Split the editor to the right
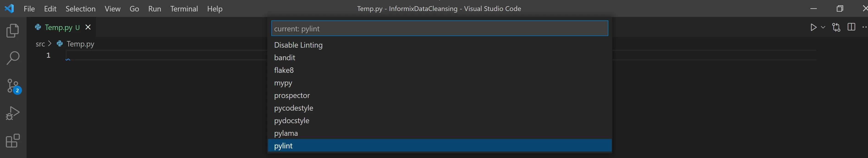 pyautogui.click(x=851, y=27)
